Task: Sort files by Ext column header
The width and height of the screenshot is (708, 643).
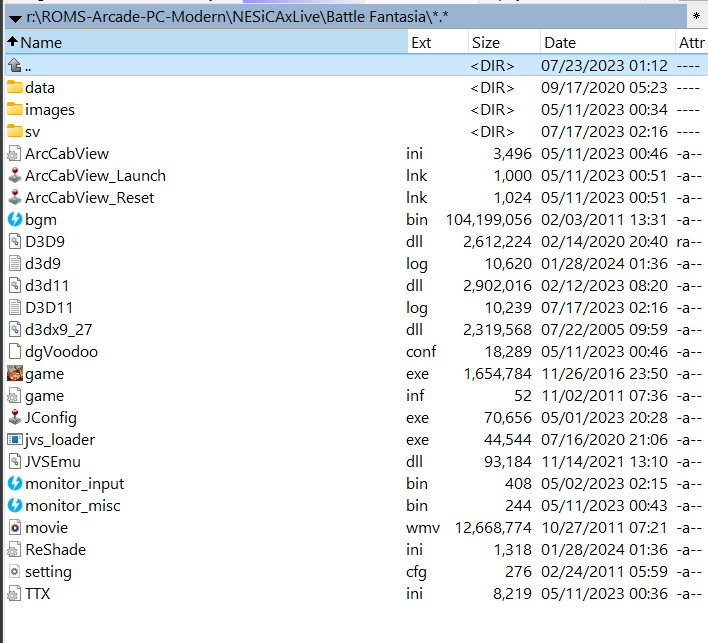Action: point(438,42)
